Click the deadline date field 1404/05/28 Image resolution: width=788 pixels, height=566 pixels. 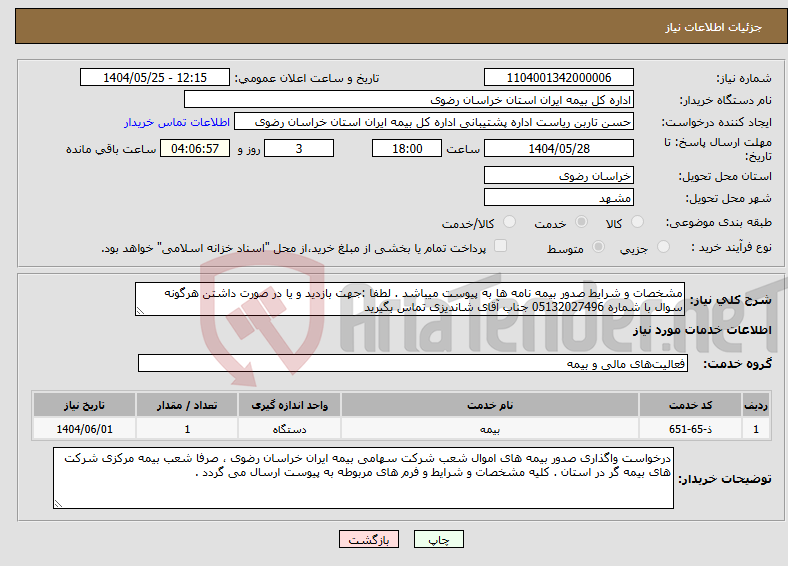tap(558, 148)
